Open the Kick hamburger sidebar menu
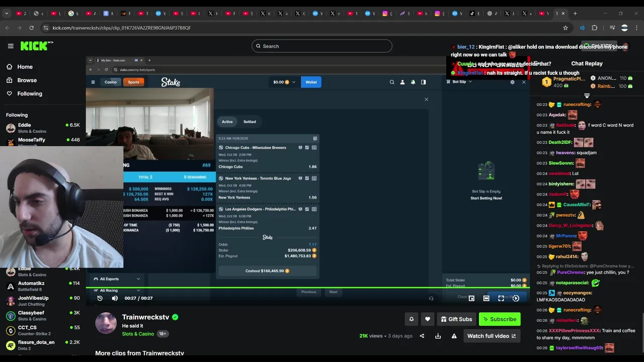Viewport: 644px width, 362px height. click(11, 46)
